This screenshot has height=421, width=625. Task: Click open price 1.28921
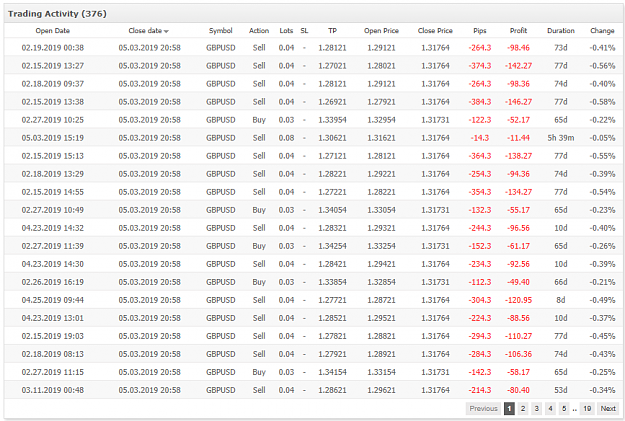coord(381,354)
